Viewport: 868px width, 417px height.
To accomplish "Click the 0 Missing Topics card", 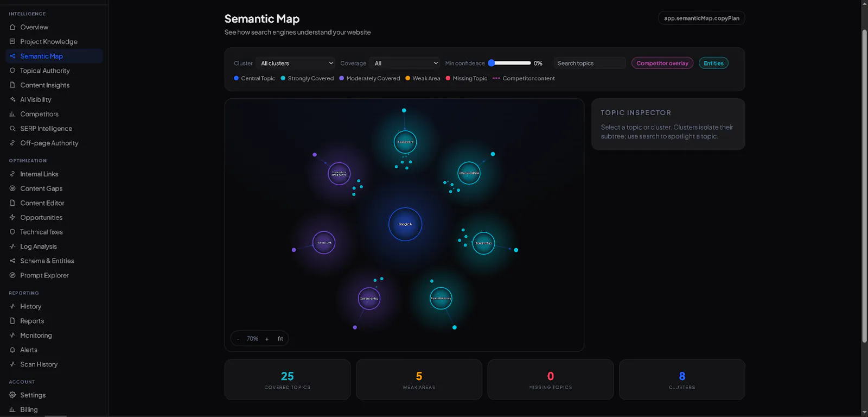I will (551, 380).
